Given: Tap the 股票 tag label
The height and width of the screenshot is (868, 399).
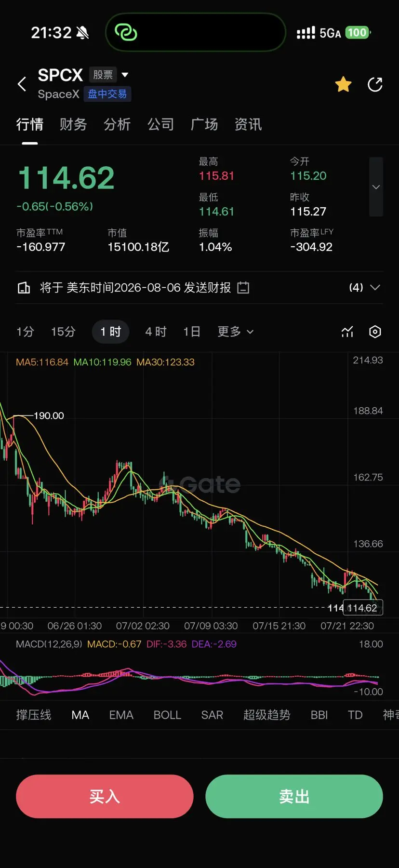Looking at the screenshot, I should click(103, 75).
